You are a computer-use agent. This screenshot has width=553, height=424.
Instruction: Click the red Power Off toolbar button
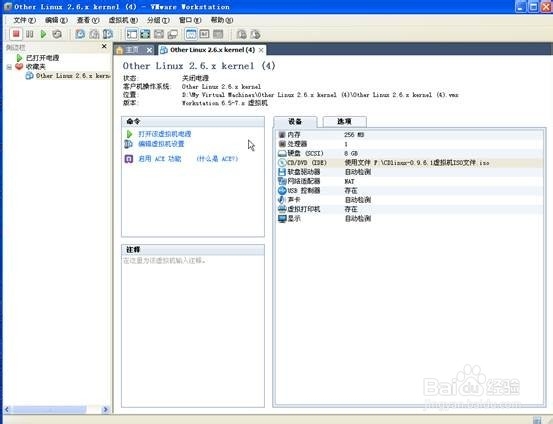pyautogui.click(x=16, y=34)
